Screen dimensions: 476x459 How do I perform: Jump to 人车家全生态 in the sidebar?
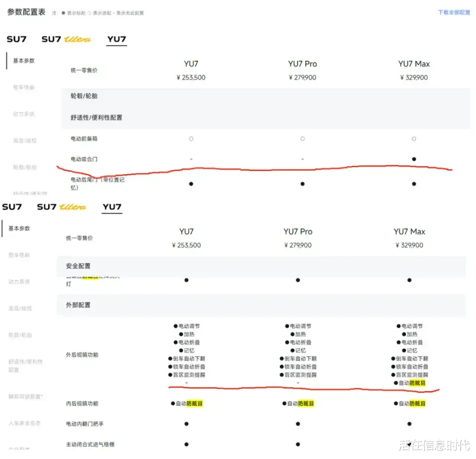24,423
